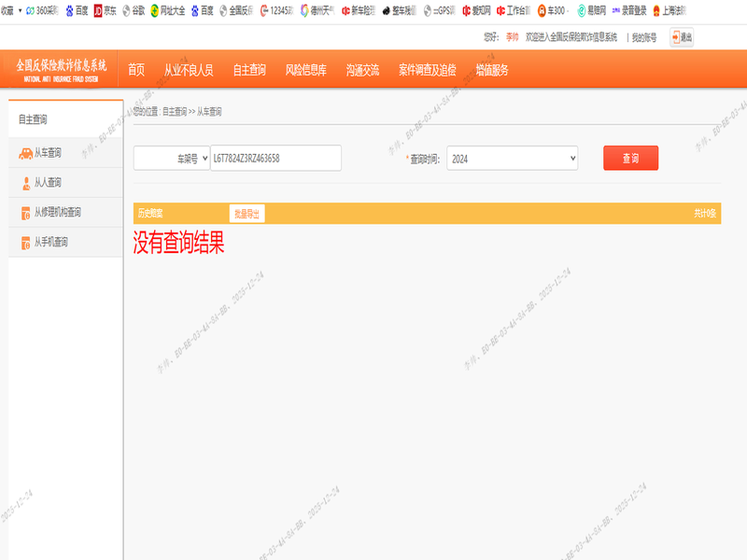Click the person icon beside 从人查询

click(x=26, y=183)
